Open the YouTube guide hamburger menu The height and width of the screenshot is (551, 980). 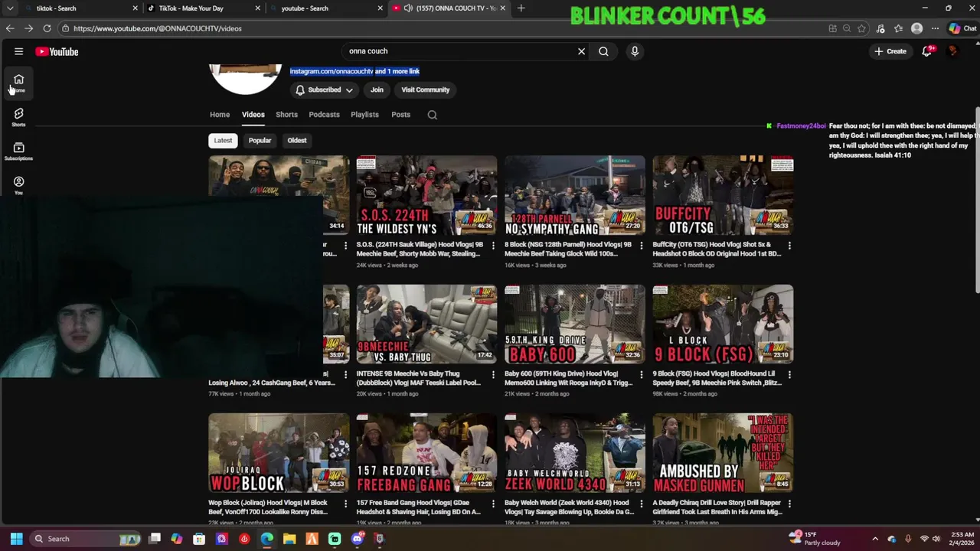click(18, 51)
